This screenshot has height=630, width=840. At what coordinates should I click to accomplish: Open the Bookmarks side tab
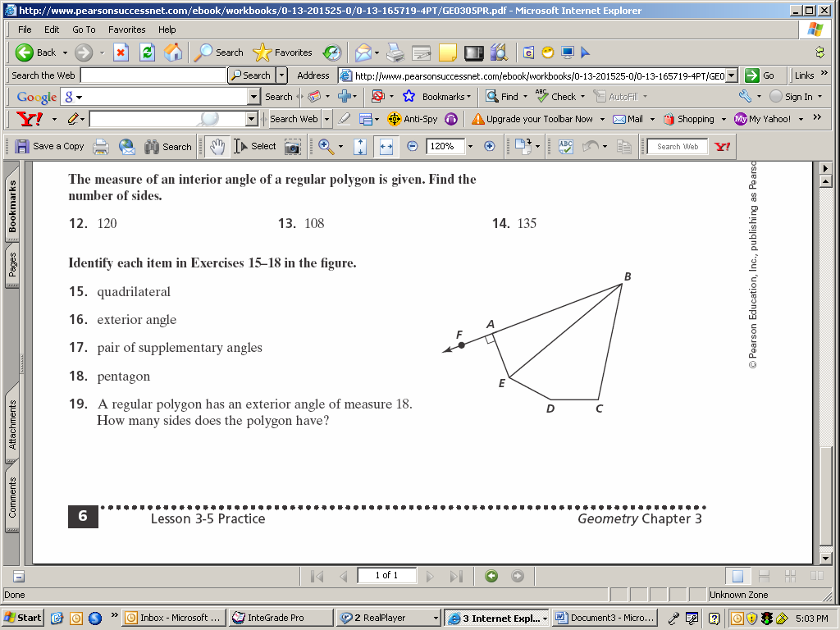[x=11, y=206]
